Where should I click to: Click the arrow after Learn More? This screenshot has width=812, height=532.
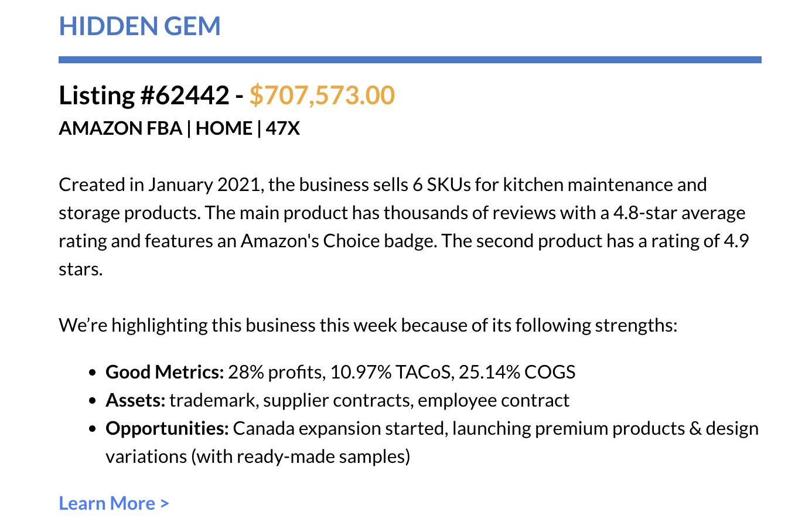coord(165,503)
